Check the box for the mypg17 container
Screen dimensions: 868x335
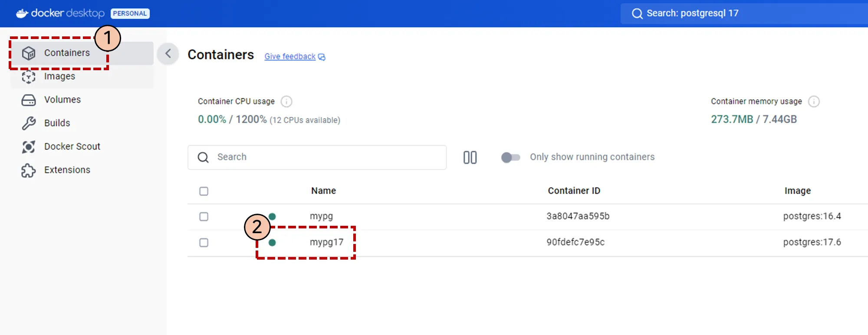pos(204,243)
